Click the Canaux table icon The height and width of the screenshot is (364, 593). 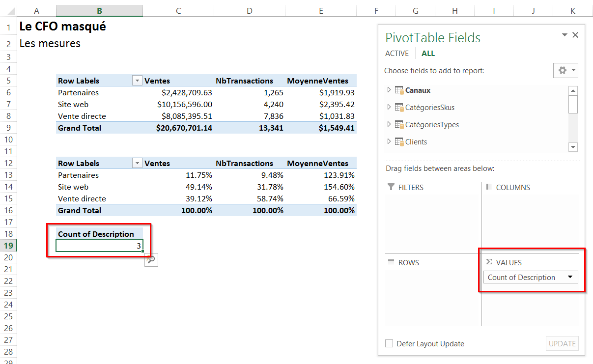(399, 90)
